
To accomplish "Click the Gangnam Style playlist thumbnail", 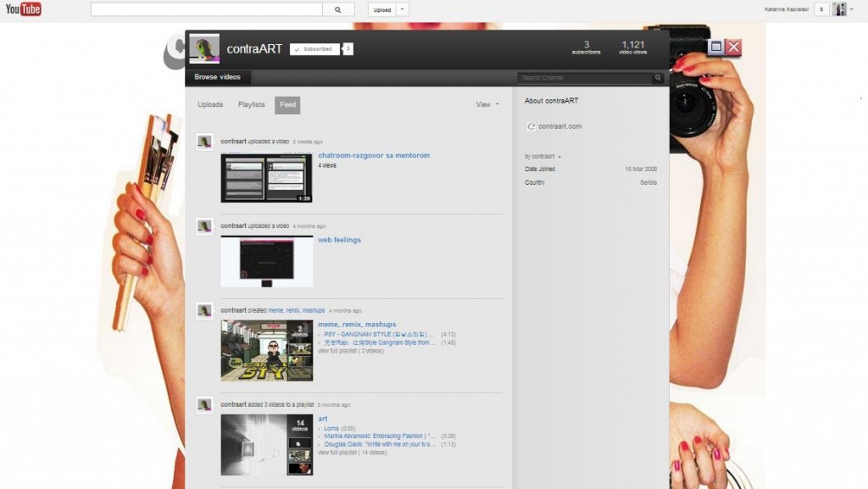I will tap(267, 351).
